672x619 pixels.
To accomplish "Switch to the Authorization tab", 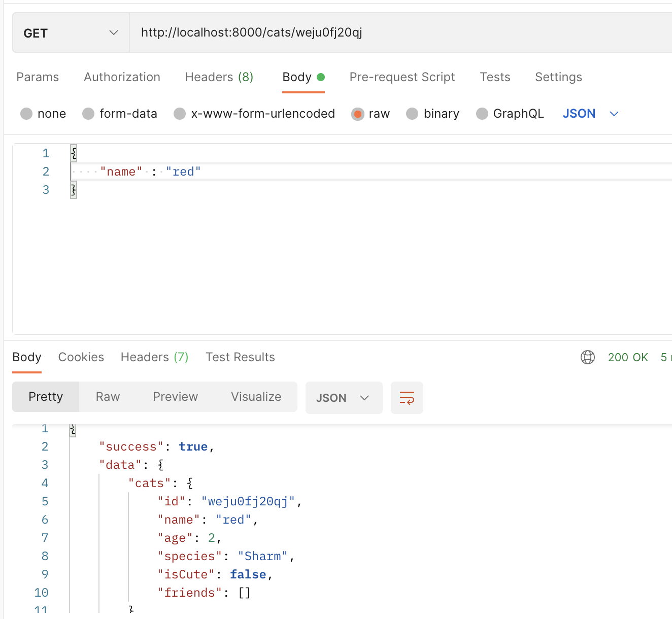I will tap(122, 77).
